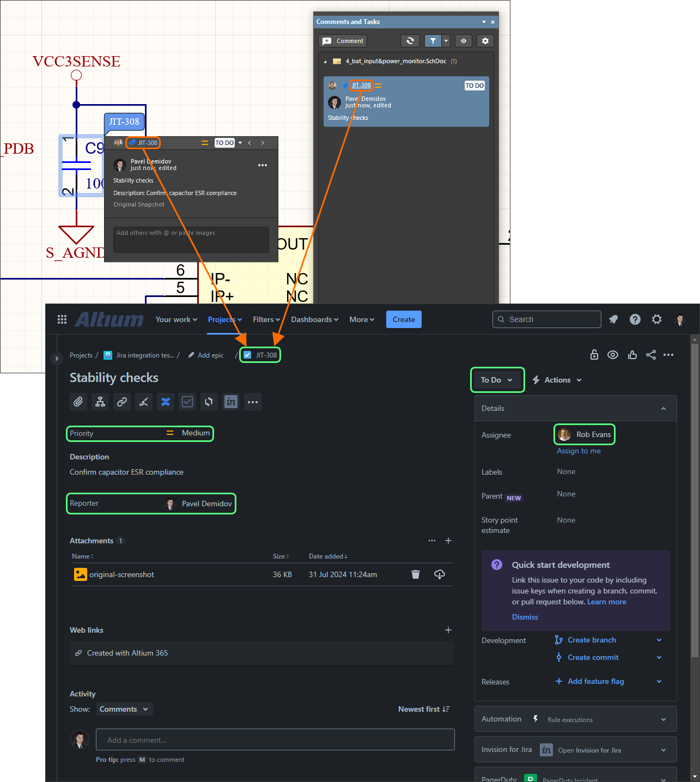
Task: Add a web link with plus icon
Action: 448,630
